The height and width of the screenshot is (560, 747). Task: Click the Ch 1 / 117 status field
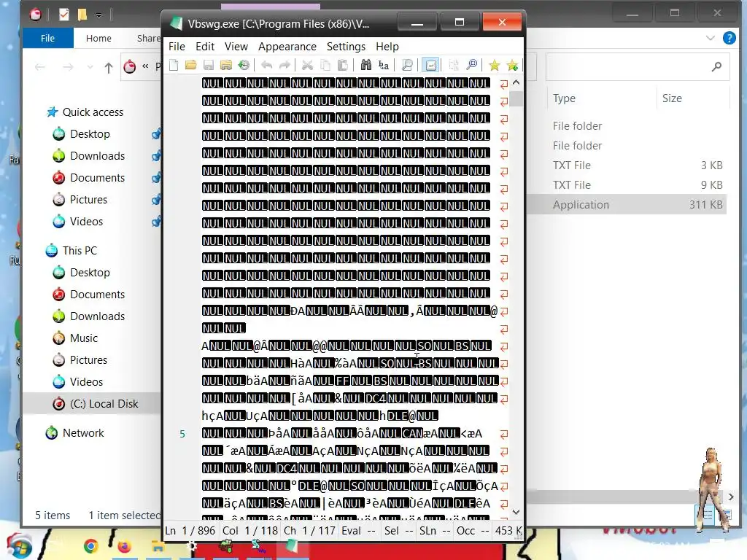(x=309, y=531)
